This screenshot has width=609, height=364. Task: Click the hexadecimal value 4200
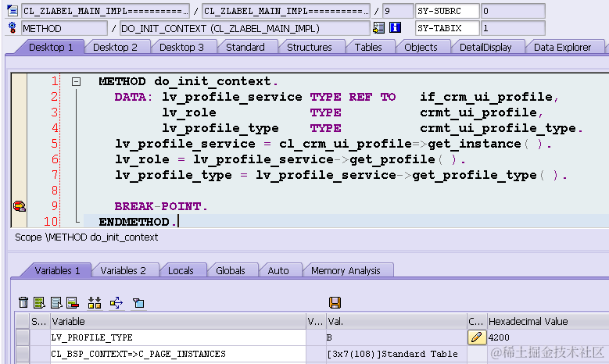point(499,337)
